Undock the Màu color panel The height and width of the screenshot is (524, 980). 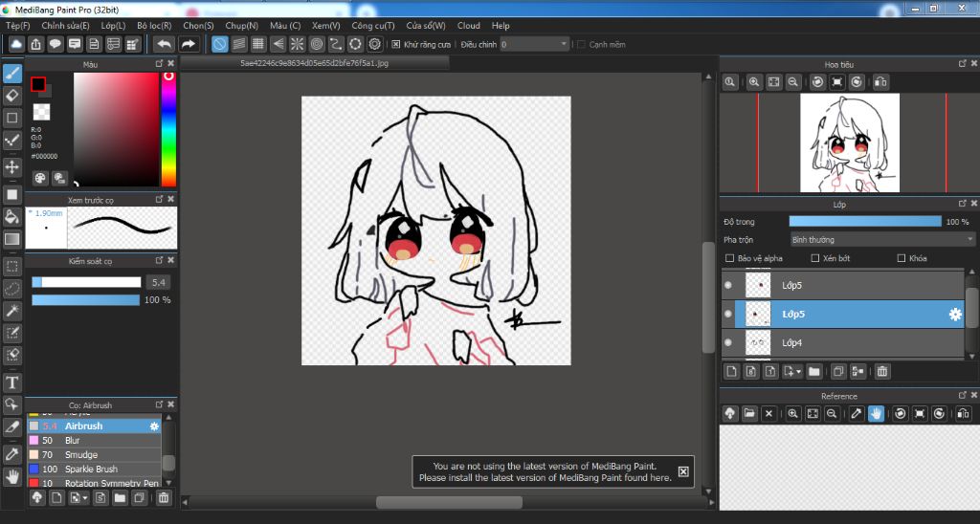coord(160,64)
